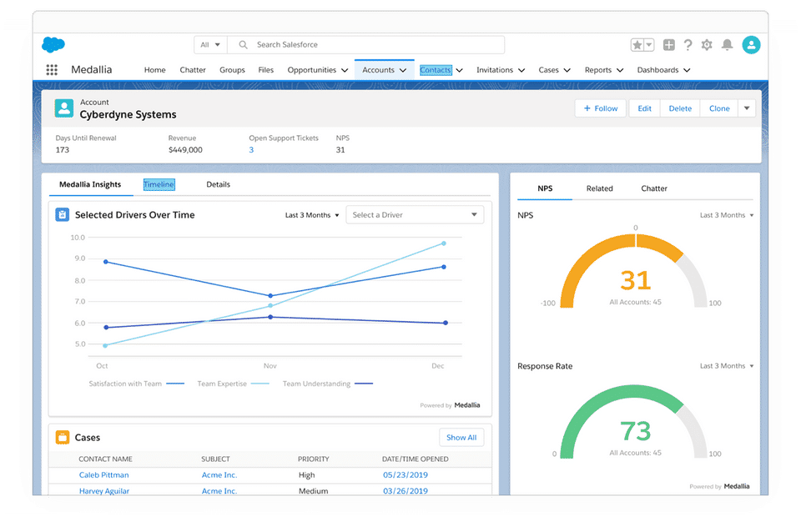The image size is (801, 532).
Task: Select the Medallia Insights tab
Action: click(90, 184)
